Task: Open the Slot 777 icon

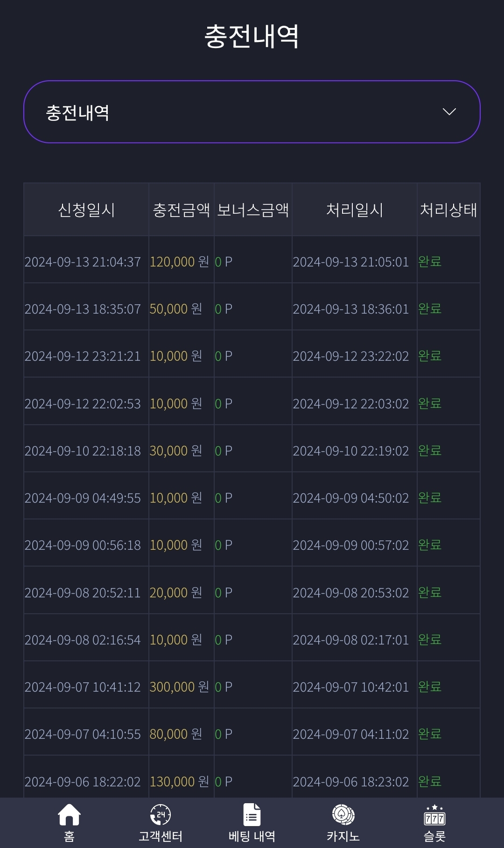Action: pyautogui.click(x=434, y=815)
